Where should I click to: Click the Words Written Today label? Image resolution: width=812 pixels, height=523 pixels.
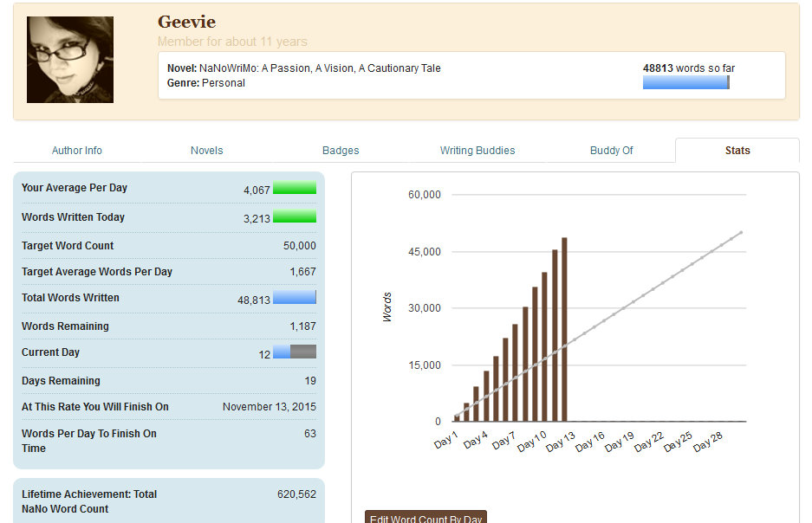pyautogui.click(x=73, y=217)
